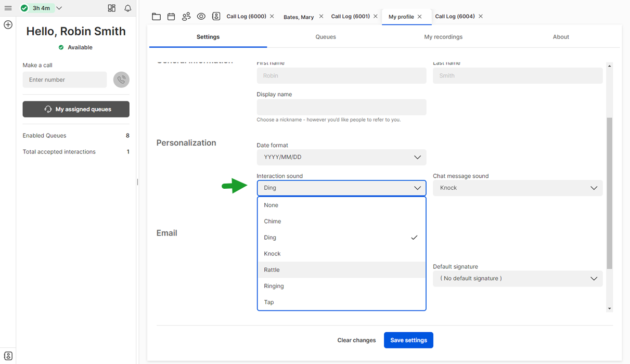Image resolution: width=630 pixels, height=364 pixels.
Task: Click the Last name field
Action: [x=518, y=75]
